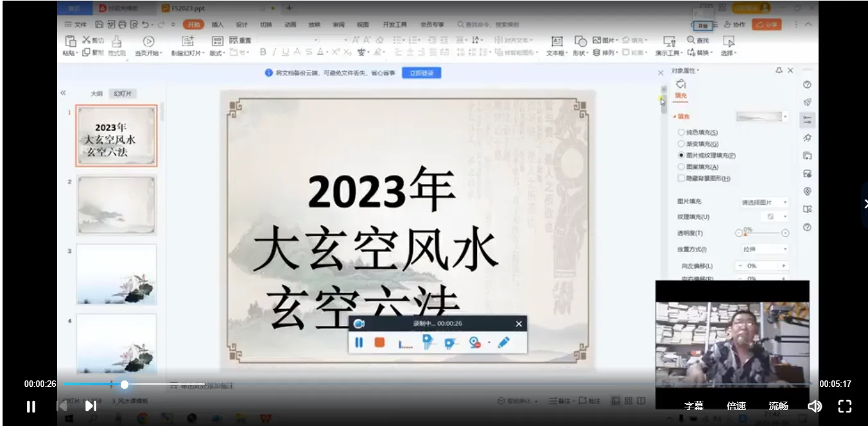Open the 开发工具 ribbon tab
Screen dimensions: 868x426
pyautogui.click(x=395, y=24)
